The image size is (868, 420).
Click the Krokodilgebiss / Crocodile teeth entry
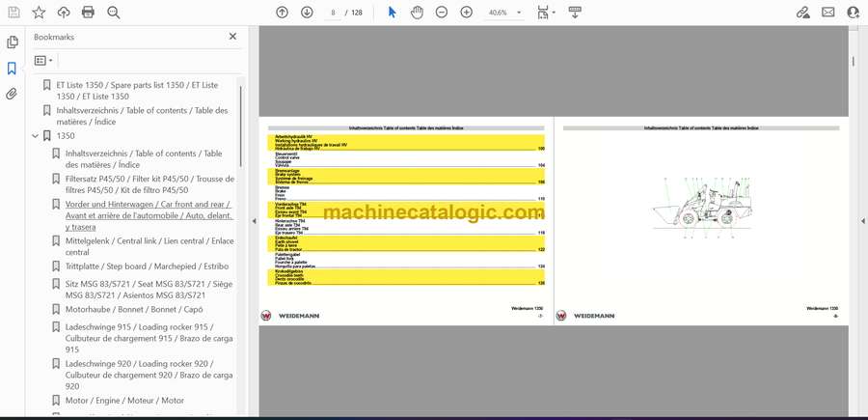(406, 278)
